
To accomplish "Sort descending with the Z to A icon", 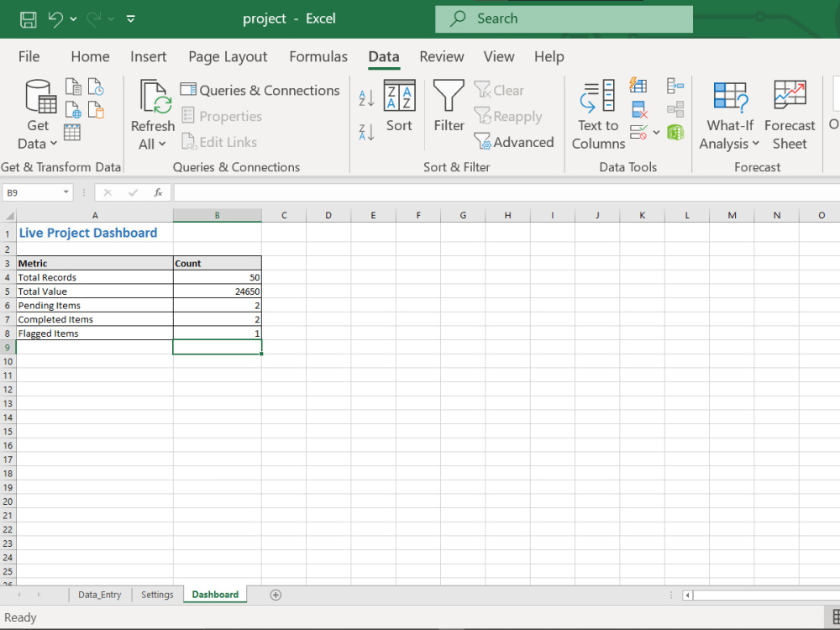I will point(366,133).
